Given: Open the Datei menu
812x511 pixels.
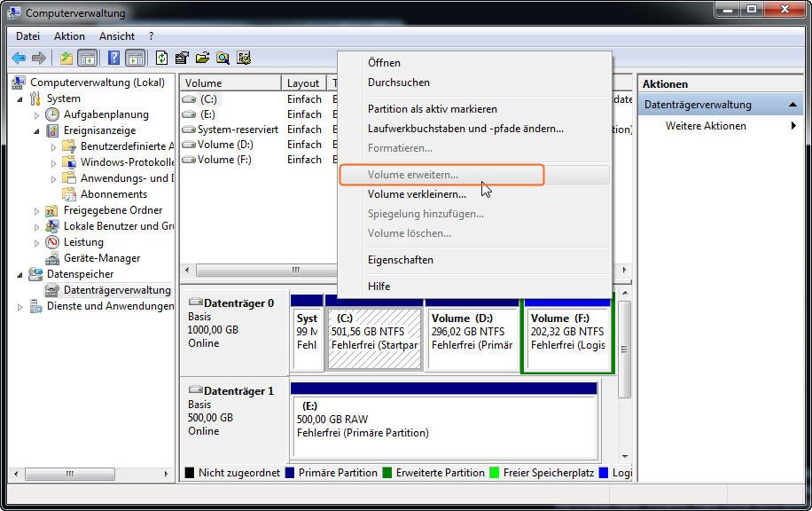Looking at the screenshot, I should pyautogui.click(x=28, y=36).
